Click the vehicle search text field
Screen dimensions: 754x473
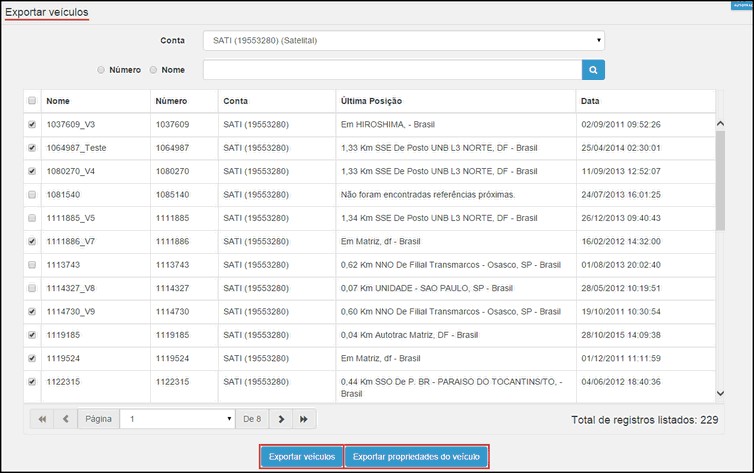click(x=392, y=70)
